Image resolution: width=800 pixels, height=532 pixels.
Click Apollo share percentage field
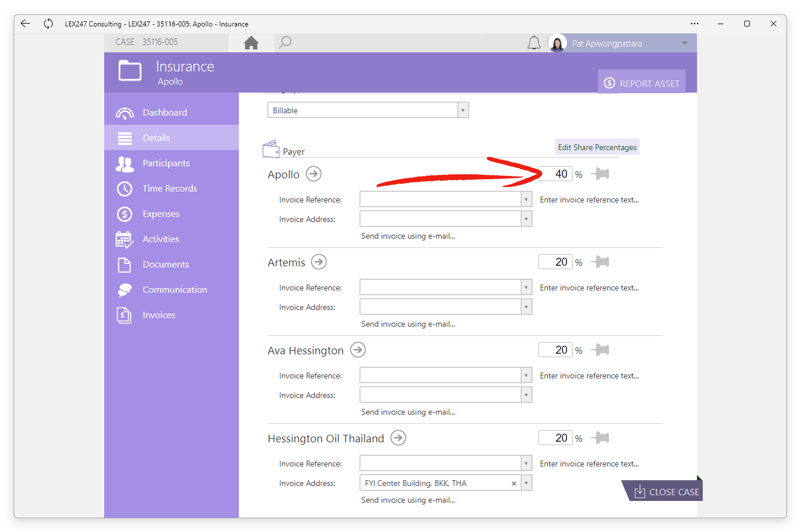coord(555,174)
